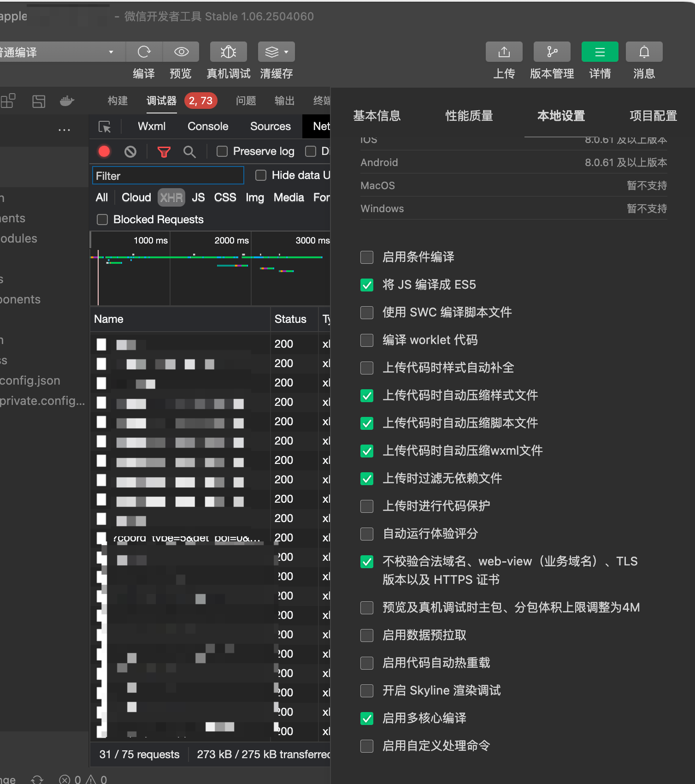
Task: Expand the clear cache dropdown arrow
Action: pos(287,52)
